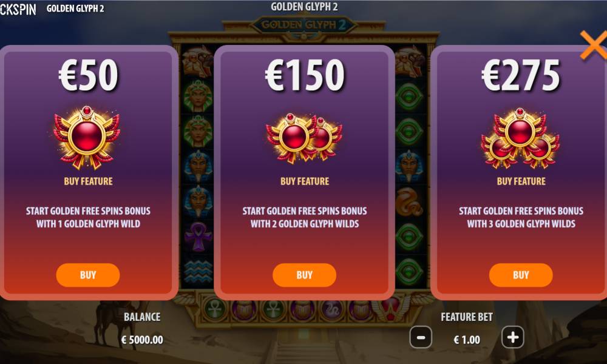
Task: Click the purple ankh symbol on reels
Action: pos(198,237)
